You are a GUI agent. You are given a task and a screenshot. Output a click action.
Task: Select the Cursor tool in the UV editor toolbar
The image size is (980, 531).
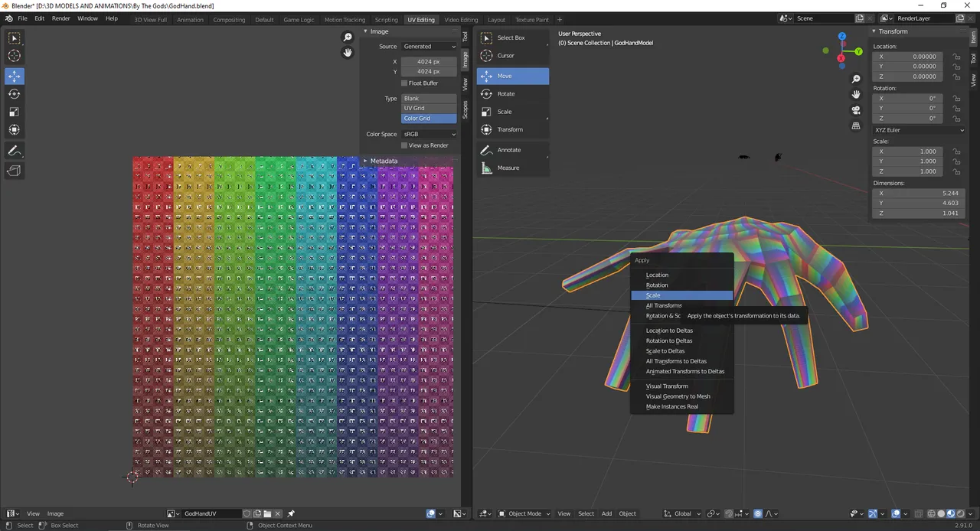tap(14, 56)
